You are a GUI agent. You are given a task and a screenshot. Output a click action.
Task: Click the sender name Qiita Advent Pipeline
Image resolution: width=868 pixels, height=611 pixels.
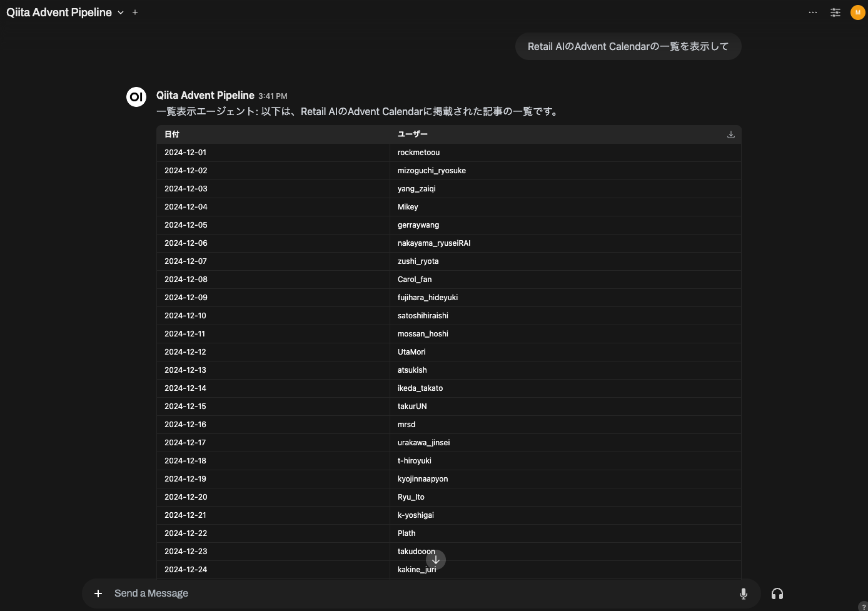205,95
